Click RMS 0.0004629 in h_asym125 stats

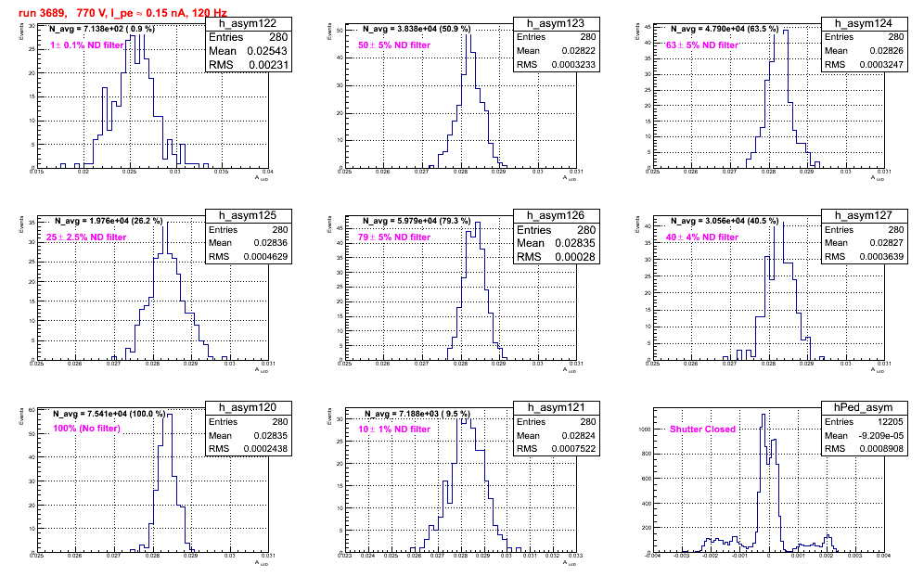pyautogui.click(x=248, y=257)
